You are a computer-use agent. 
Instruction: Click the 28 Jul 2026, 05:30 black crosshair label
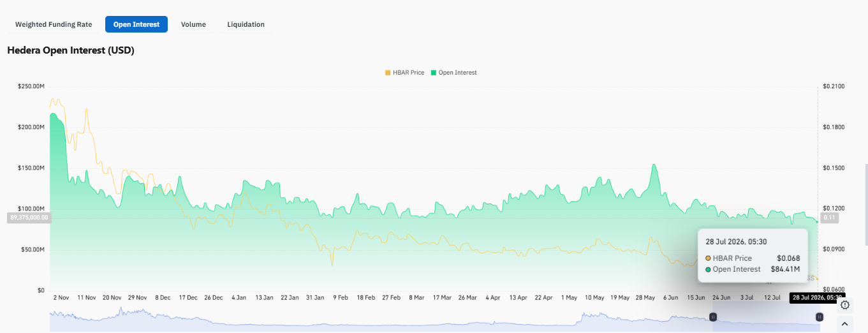click(x=817, y=298)
